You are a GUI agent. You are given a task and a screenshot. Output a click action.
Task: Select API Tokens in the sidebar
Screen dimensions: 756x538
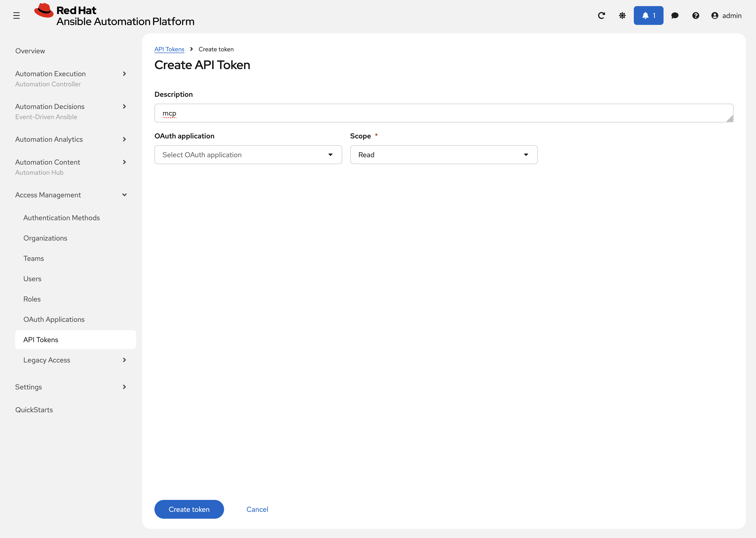click(x=40, y=340)
